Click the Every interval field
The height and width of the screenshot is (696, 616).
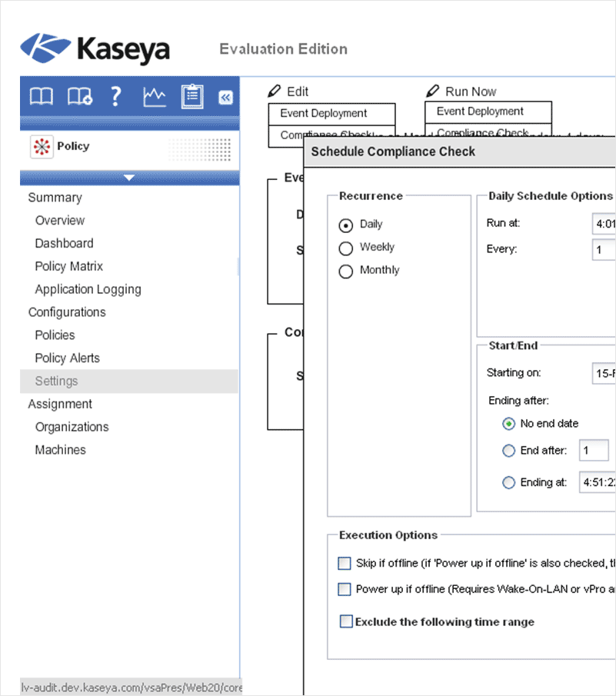604,249
